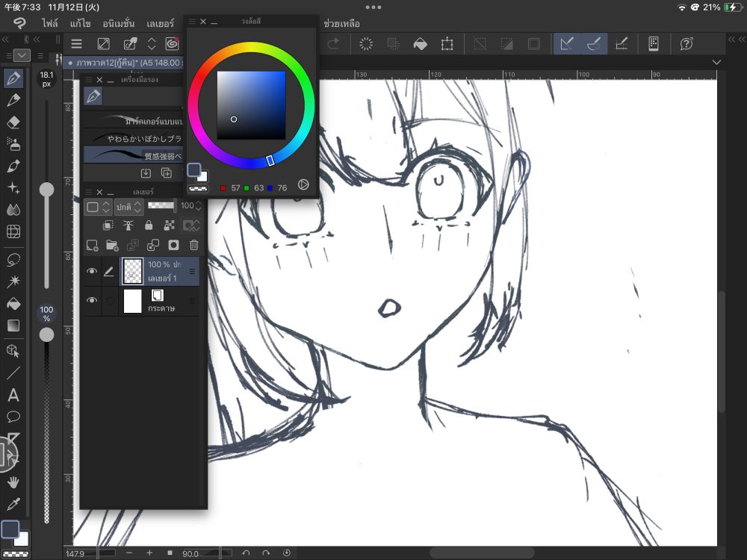The image size is (747, 560).
Task: Select the Balloon tool
Action: tap(13, 417)
